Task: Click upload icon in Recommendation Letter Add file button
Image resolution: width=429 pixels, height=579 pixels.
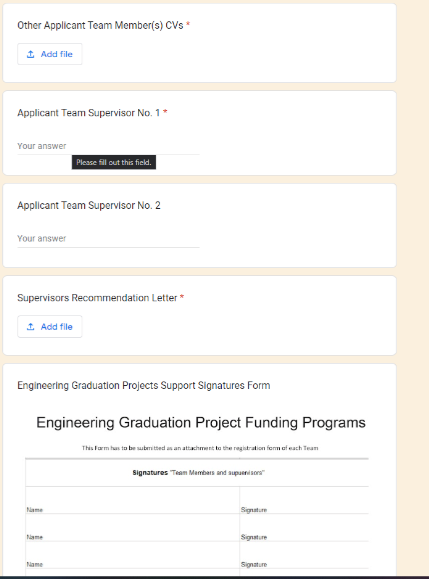Action: pyautogui.click(x=31, y=327)
